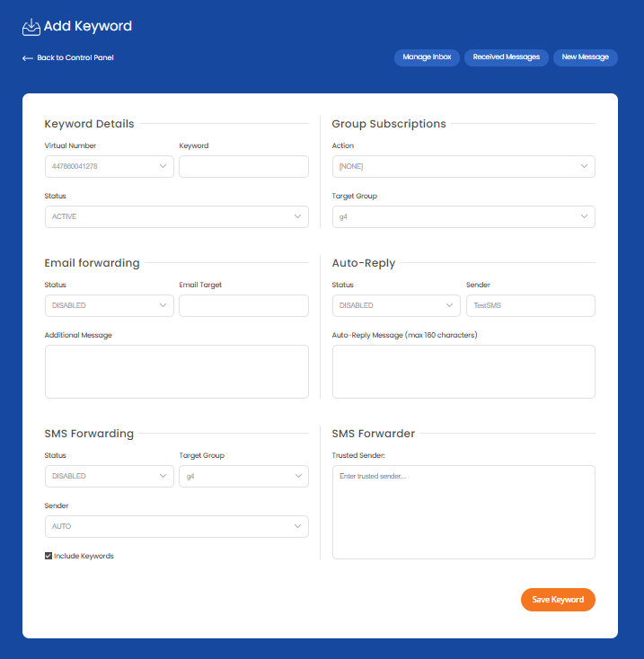The height and width of the screenshot is (659, 644).
Task: Open SMS Forwarding Sender dropdown
Action: click(176, 526)
